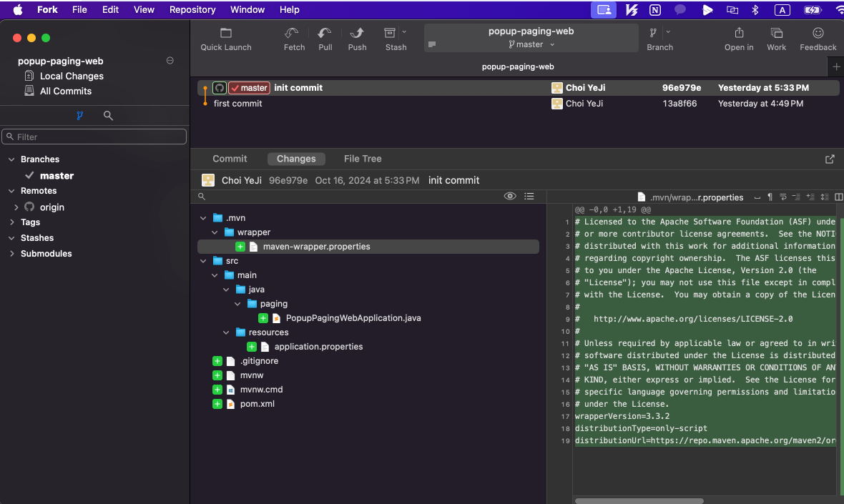Switch sidebar to the branches view icon
The width and height of the screenshot is (844, 504).
pyautogui.click(x=79, y=116)
